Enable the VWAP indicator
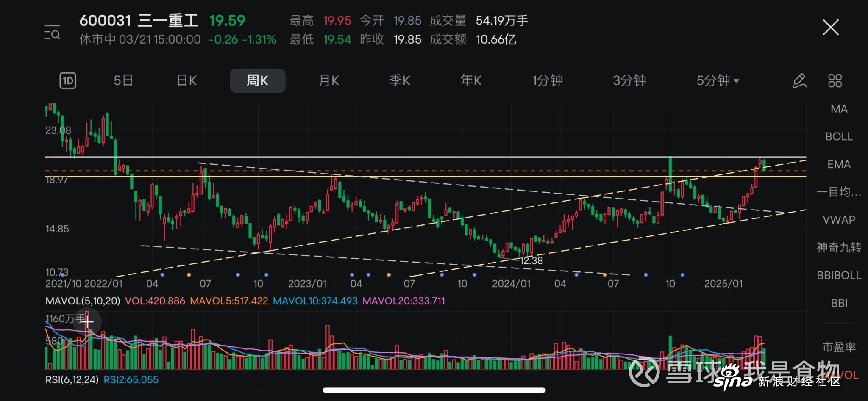The image size is (868, 401). pos(839,220)
